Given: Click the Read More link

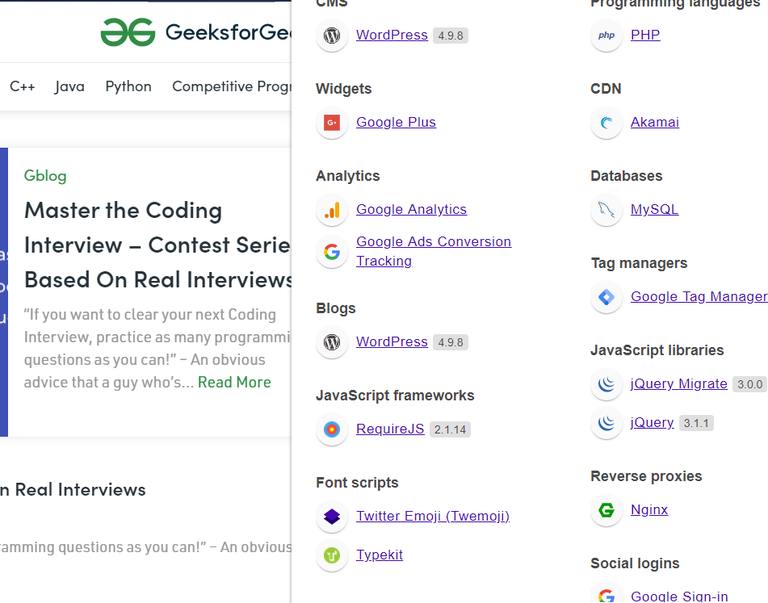Looking at the screenshot, I should (x=234, y=382).
